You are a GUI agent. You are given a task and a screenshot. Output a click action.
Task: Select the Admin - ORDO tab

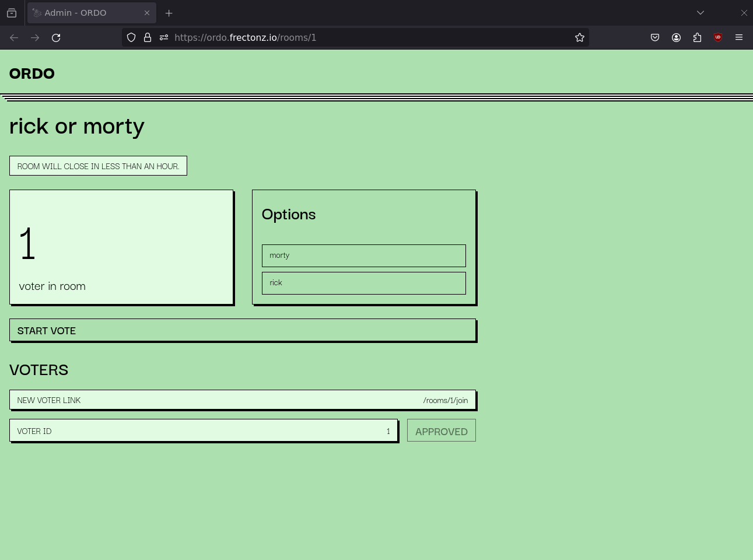tap(92, 13)
